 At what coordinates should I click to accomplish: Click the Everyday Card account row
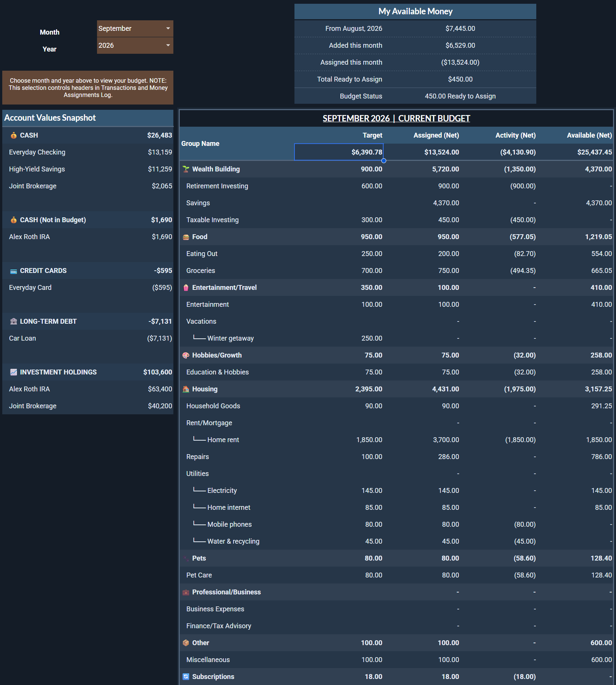[x=88, y=288]
